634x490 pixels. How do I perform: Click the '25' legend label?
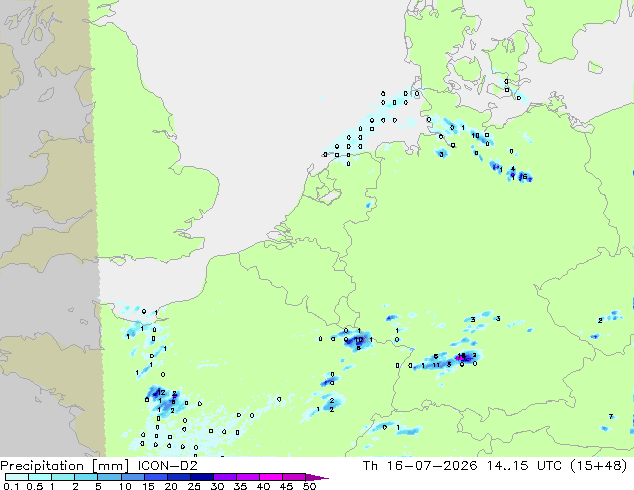(194, 486)
